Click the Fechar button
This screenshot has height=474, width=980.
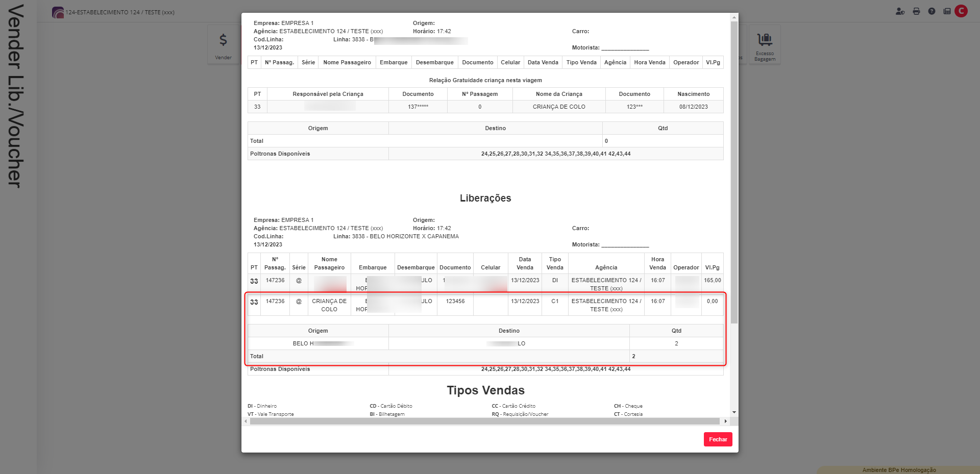718,439
